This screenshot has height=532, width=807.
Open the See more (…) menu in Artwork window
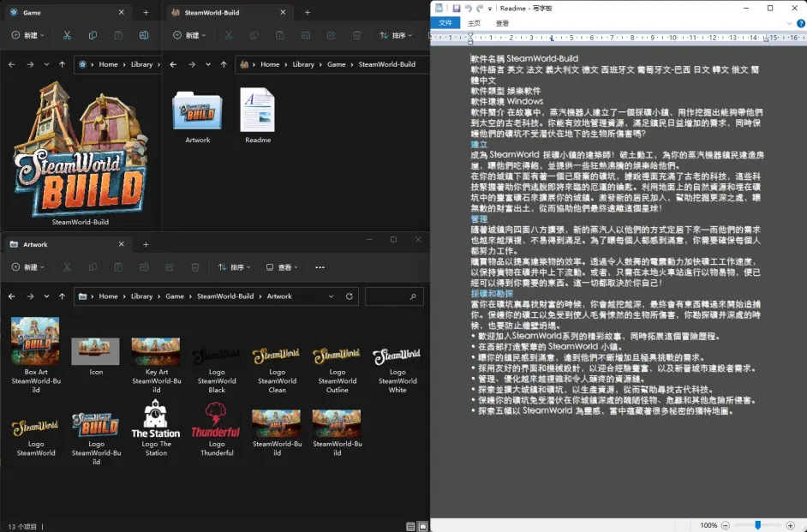point(320,267)
